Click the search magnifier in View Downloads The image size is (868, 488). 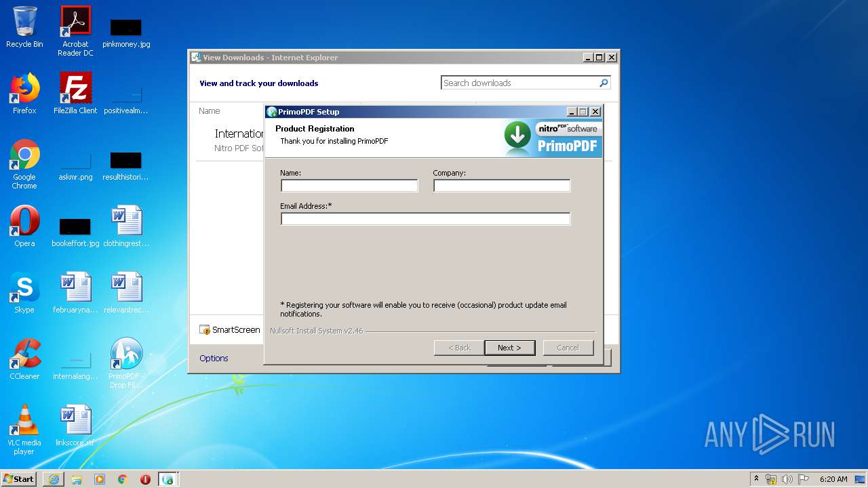pyautogui.click(x=604, y=83)
